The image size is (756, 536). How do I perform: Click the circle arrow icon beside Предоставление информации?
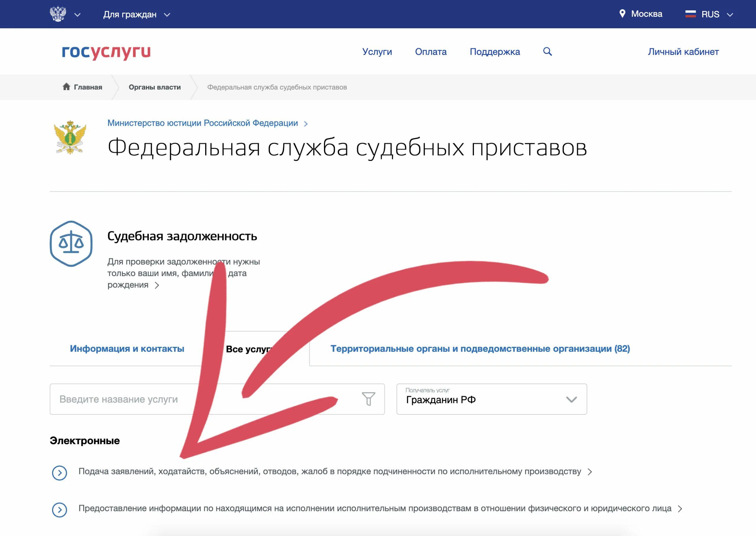[x=59, y=510]
